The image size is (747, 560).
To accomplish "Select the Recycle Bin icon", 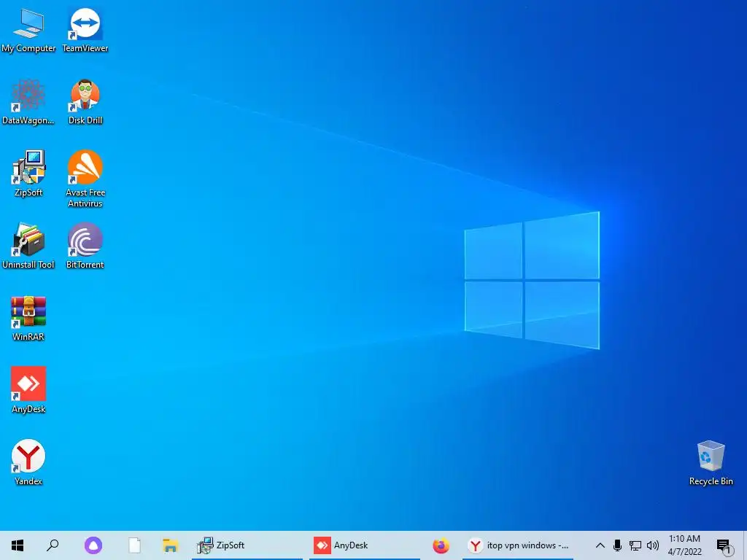I will pos(711,463).
